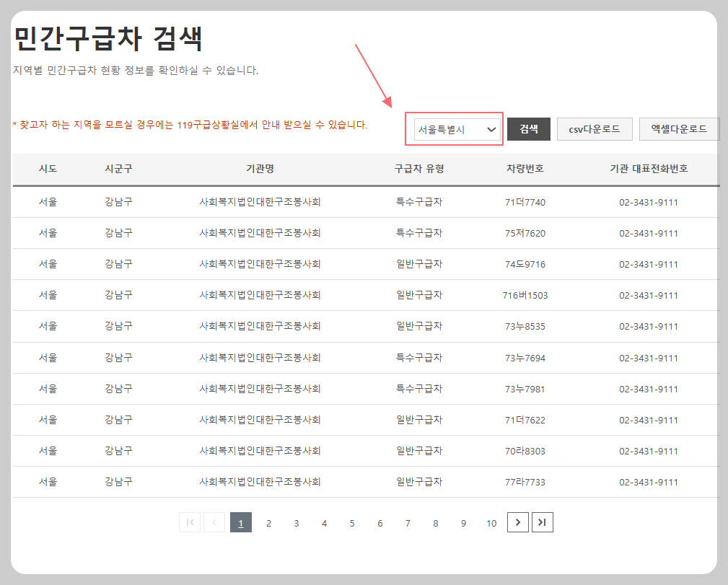The image size is (728, 585).
Task: Open page 4 of results
Action: point(324,523)
